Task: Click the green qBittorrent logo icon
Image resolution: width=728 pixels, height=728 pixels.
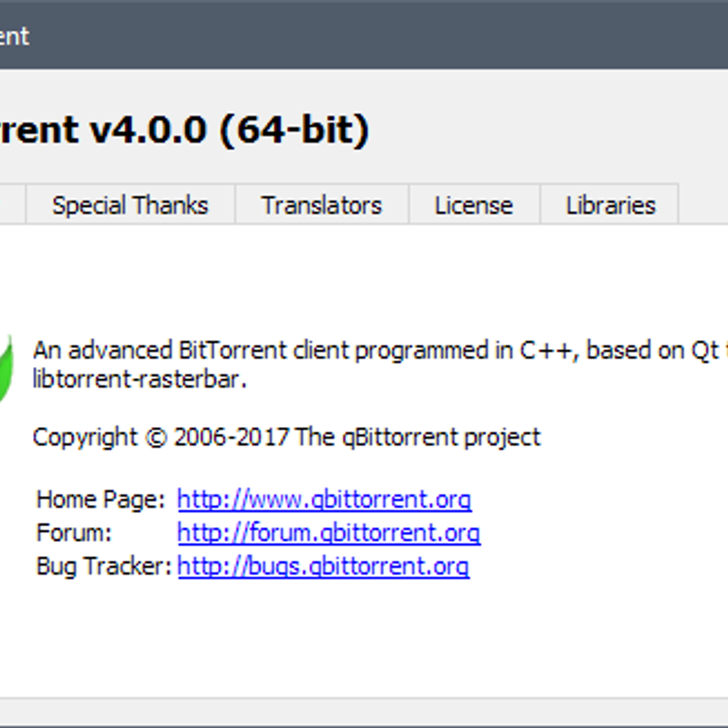Action: coord(5,369)
